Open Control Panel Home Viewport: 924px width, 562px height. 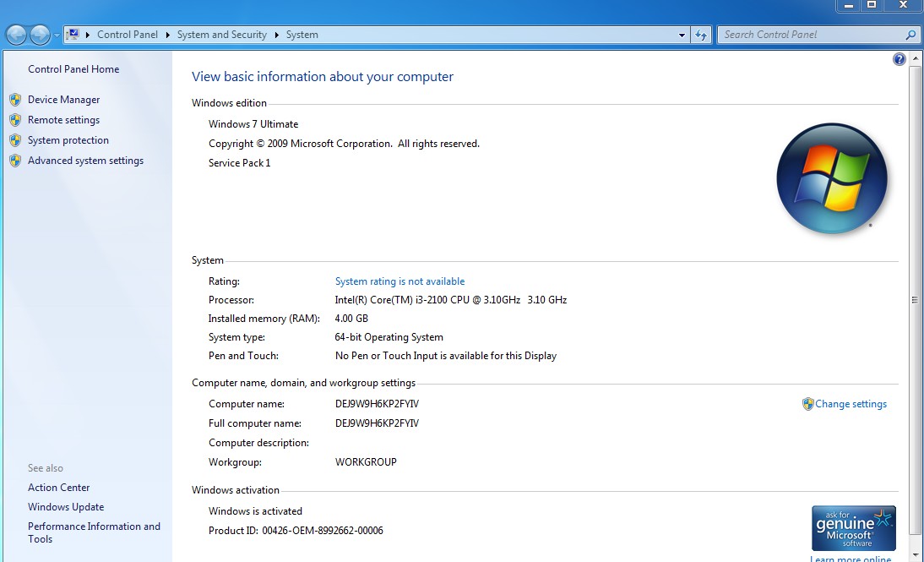[73, 69]
